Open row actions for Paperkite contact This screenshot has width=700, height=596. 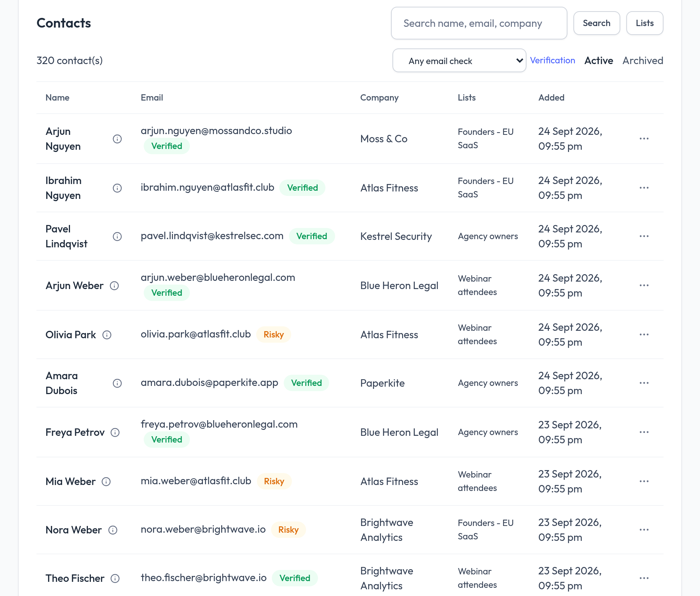(x=644, y=383)
